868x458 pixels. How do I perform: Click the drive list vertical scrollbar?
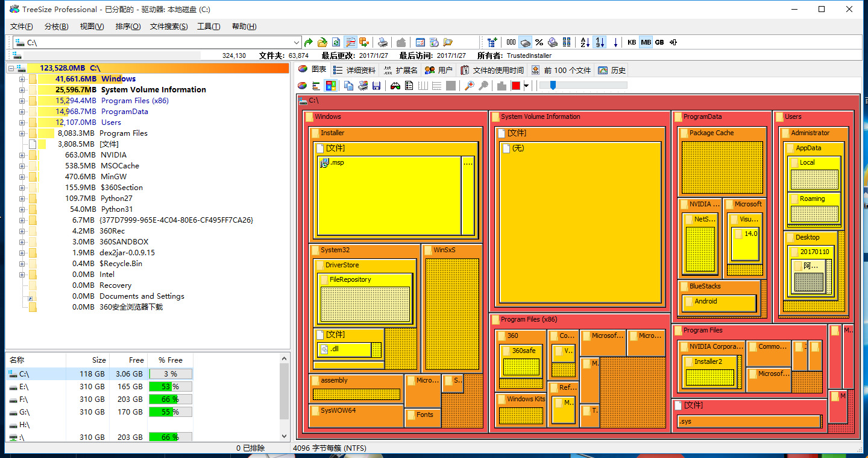pyautogui.click(x=285, y=398)
